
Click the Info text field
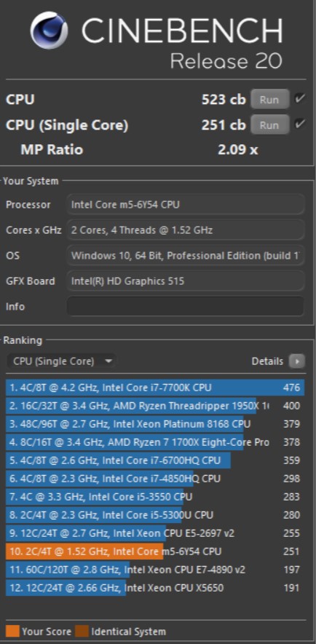(186, 307)
